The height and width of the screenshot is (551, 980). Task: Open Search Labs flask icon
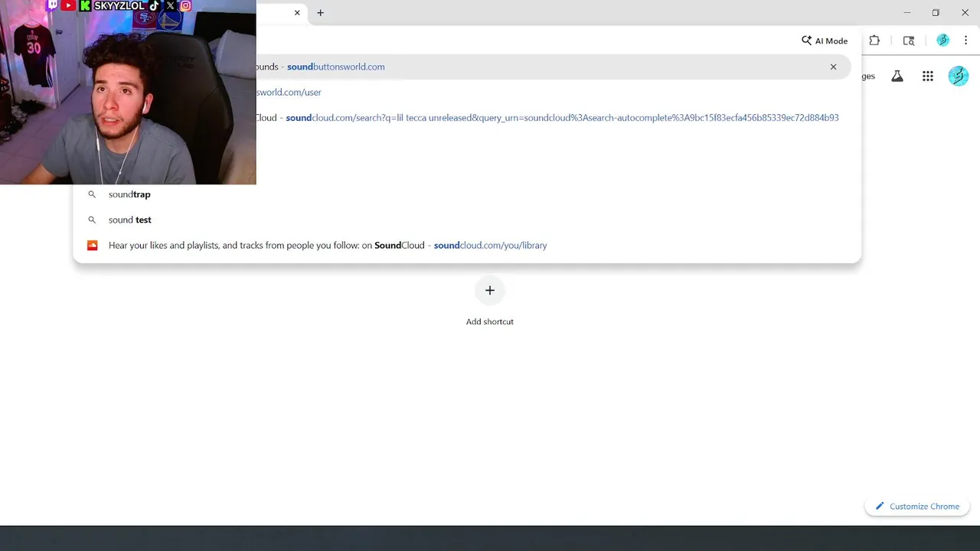(x=897, y=76)
